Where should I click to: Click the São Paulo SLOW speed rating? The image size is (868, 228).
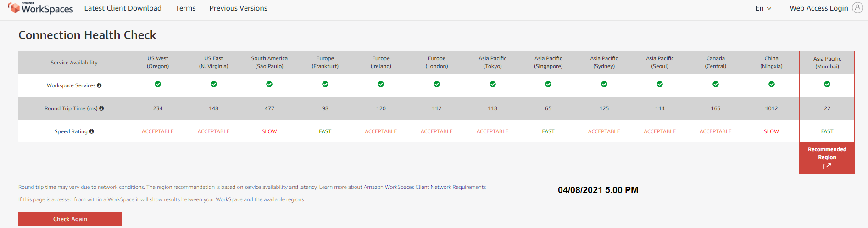(269, 131)
